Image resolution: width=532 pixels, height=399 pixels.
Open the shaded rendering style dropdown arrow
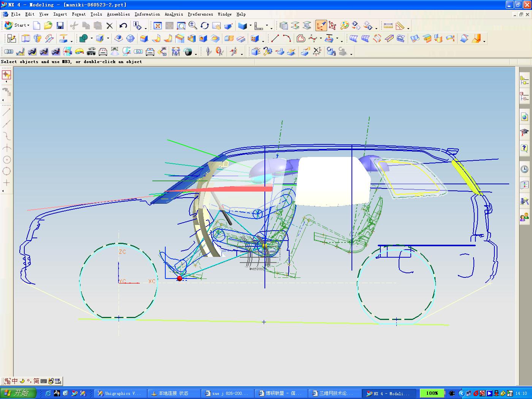pyautogui.click(x=250, y=26)
